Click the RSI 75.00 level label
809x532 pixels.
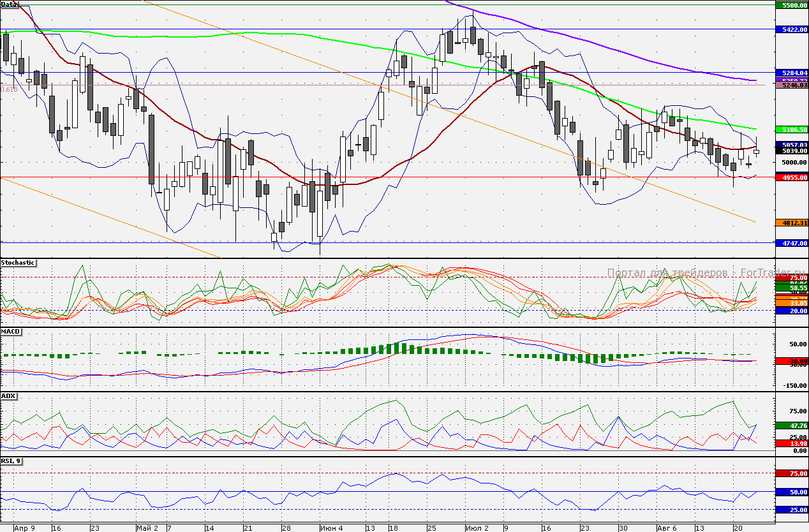791,474
